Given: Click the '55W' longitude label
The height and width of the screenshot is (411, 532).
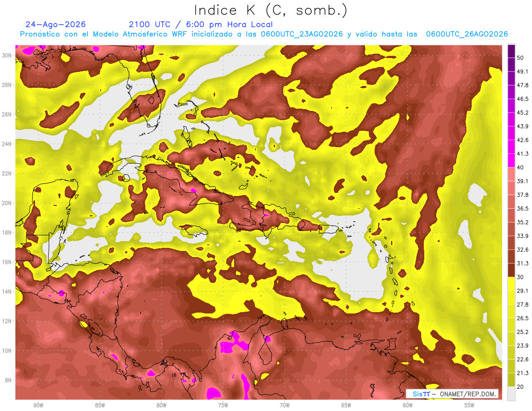Looking at the screenshot, I should 469,406.
